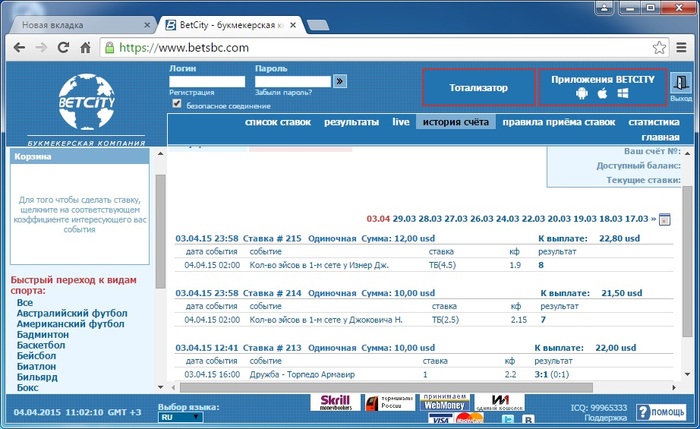Click the WebMoney payment logo
This screenshot has width=700, height=429.
(x=444, y=402)
